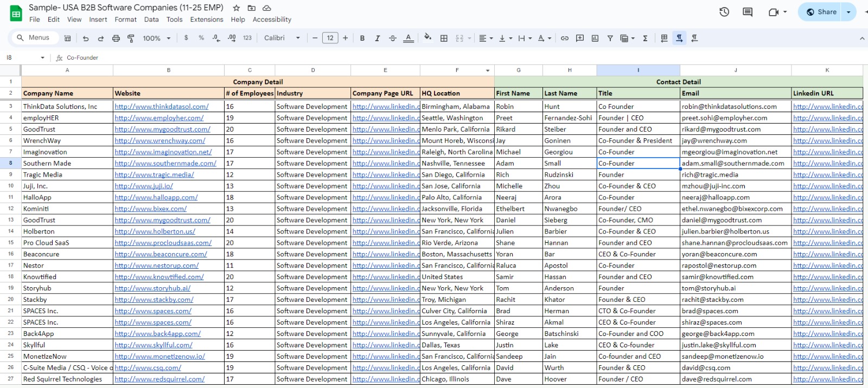Screen dimensions: 868x388
Task: Open the Insert menu
Action: [x=98, y=20]
